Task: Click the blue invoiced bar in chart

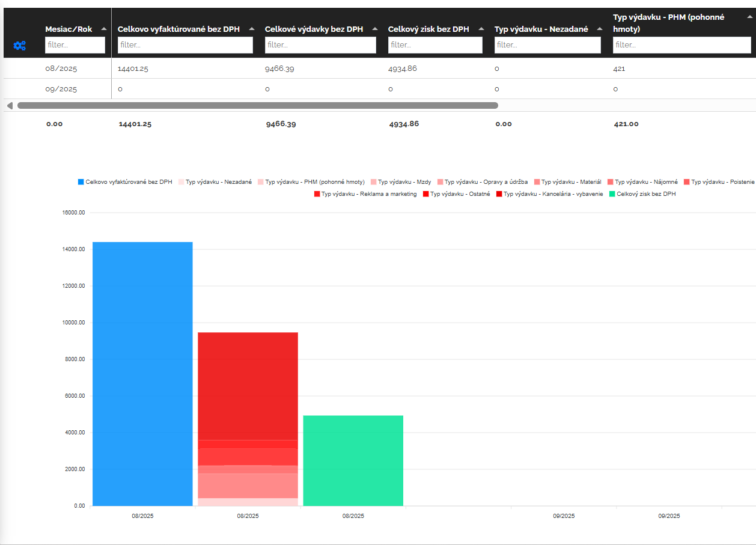Action: (142, 373)
